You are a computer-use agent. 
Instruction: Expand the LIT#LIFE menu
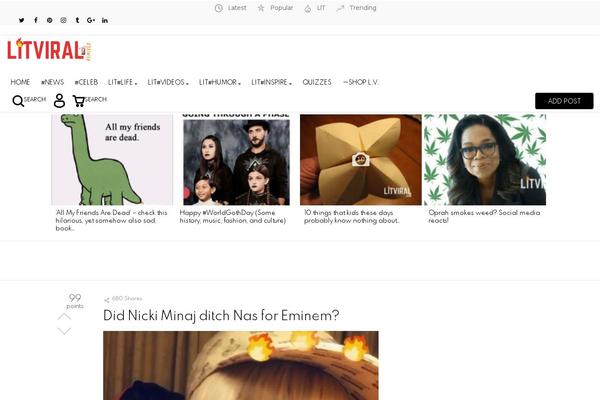pos(122,82)
